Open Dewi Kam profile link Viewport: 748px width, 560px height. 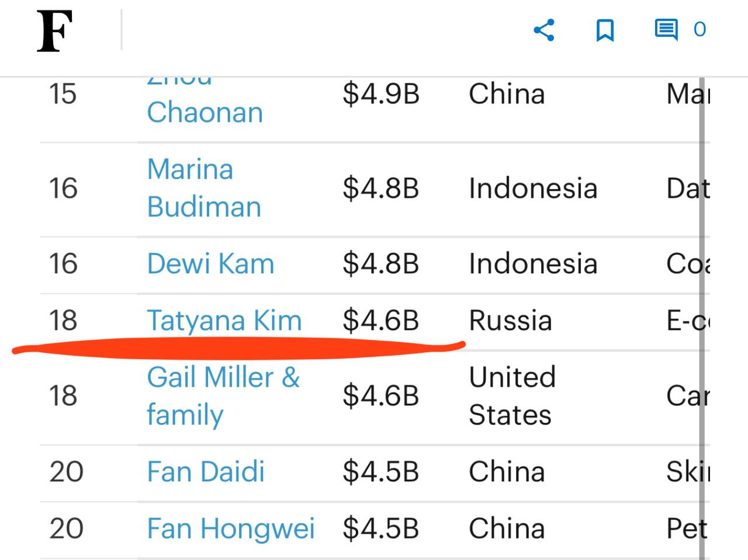point(210,264)
